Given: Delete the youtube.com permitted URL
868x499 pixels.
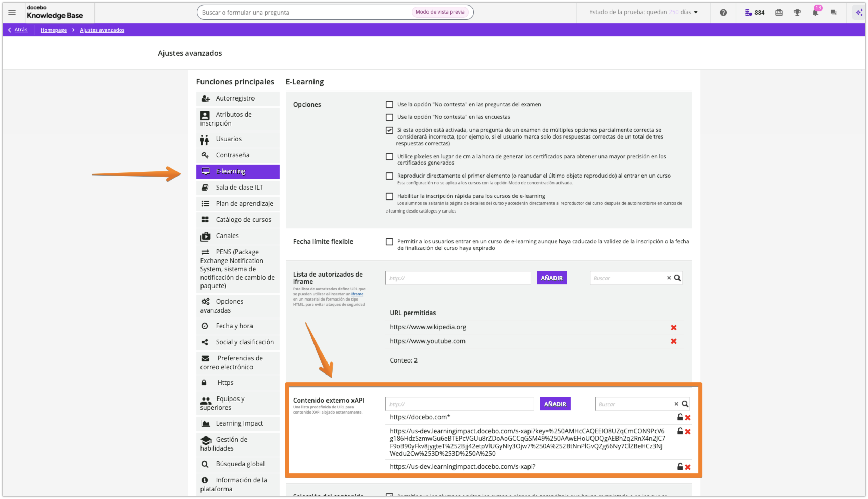Looking at the screenshot, I should point(674,341).
